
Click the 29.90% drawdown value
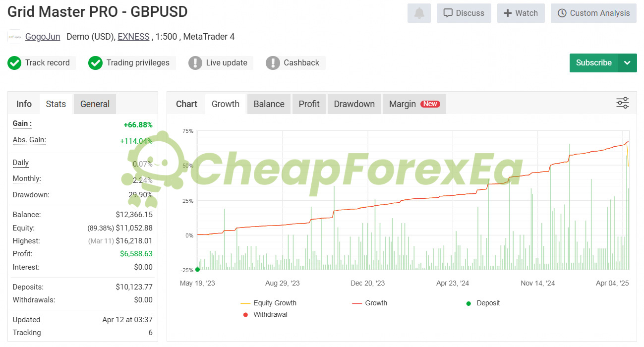coord(140,195)
